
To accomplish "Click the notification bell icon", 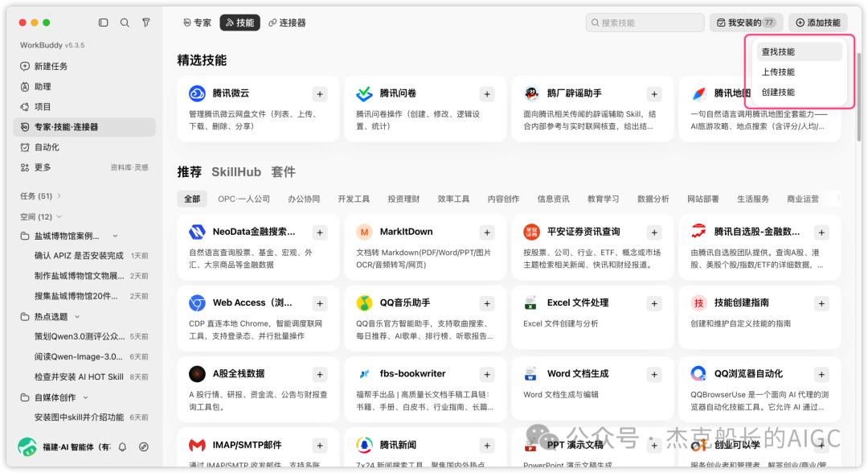I will [122, 446].
